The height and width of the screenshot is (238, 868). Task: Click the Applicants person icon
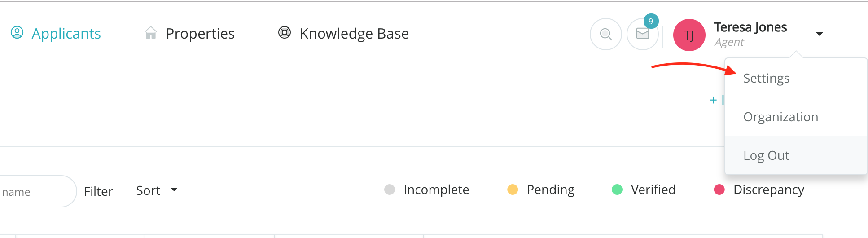tap(17, 33)
